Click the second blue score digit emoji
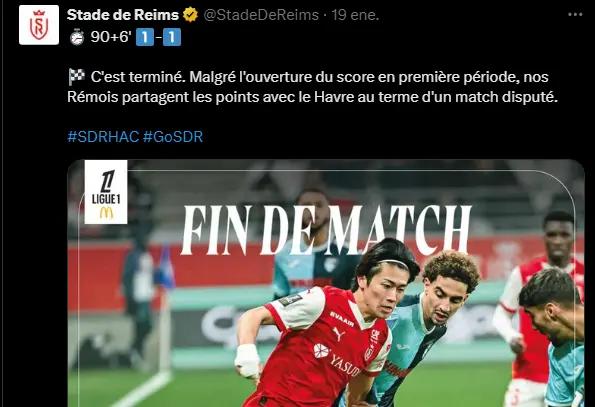The width and height of the screenshot is (595, 407). 172,38
